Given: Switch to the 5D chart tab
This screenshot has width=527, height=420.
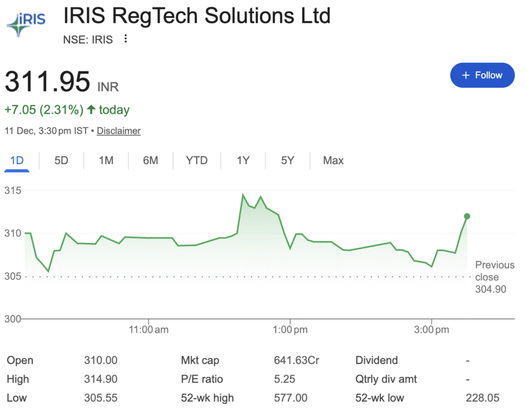Looking at the screenshot, I should click(61, 161).
